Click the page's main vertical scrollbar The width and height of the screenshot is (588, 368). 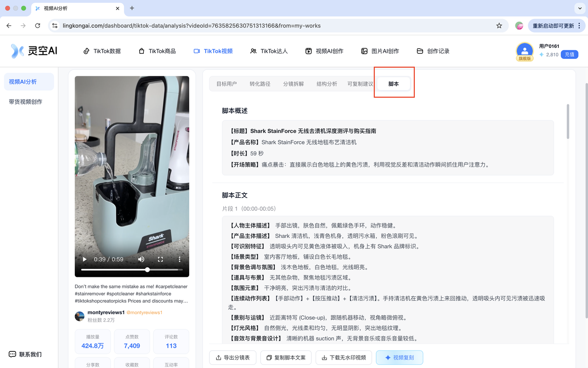[586, 200]
